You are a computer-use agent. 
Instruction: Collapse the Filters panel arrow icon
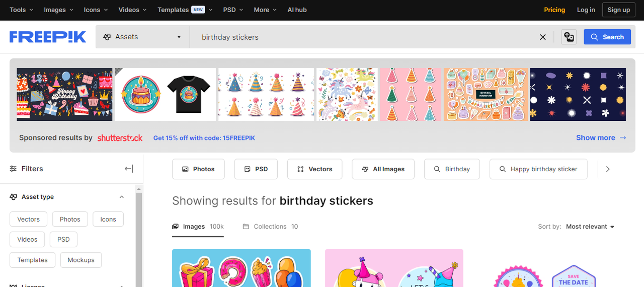[x=129, y=169]
